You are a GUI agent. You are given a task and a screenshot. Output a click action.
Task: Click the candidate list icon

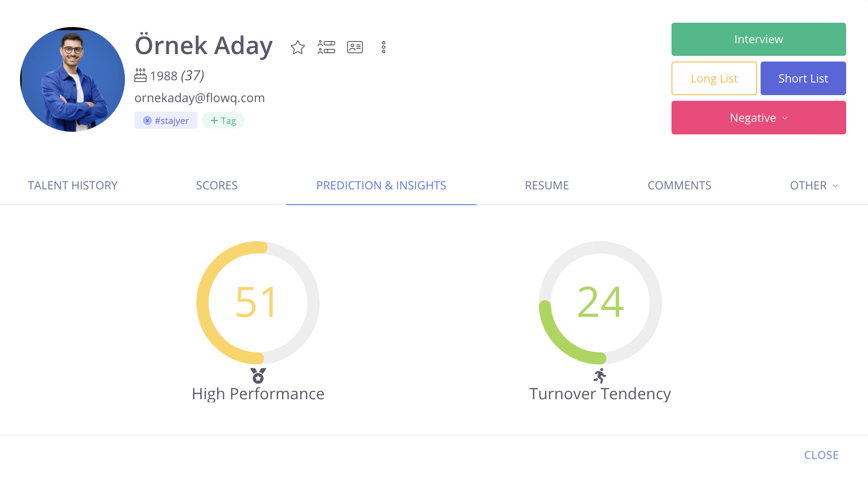coord(326,47)
